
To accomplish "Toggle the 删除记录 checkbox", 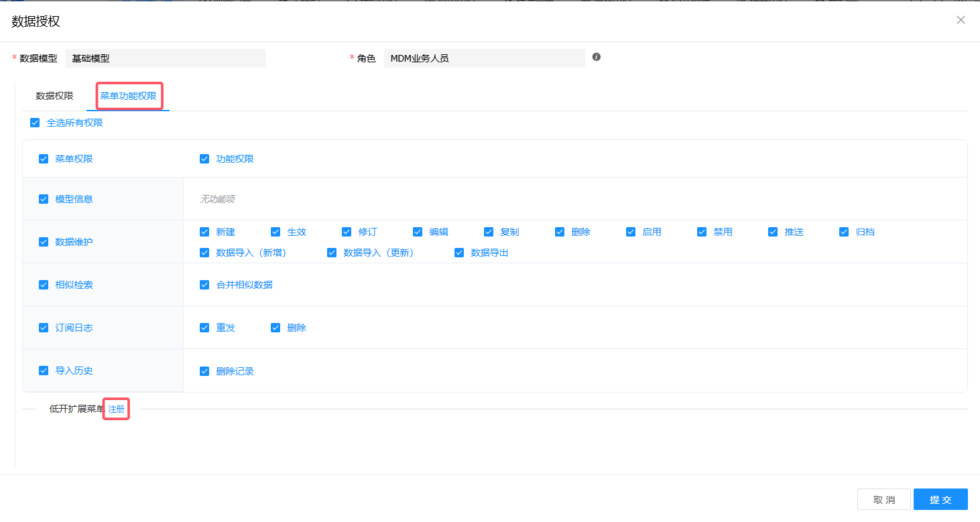I will 204,371.
